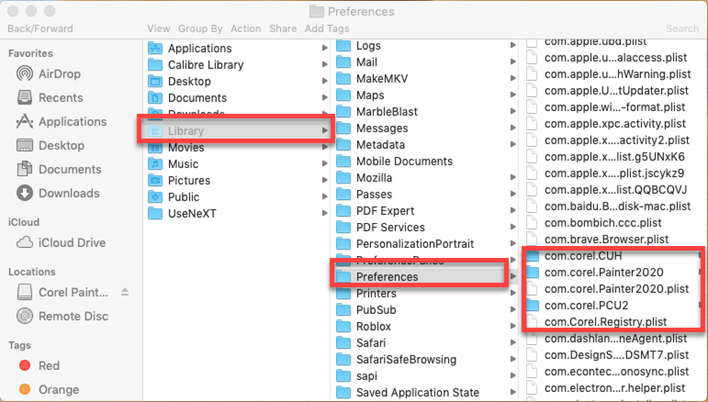Expand the Safari folder arrow

pyautogui.click(x=513, y=343)
